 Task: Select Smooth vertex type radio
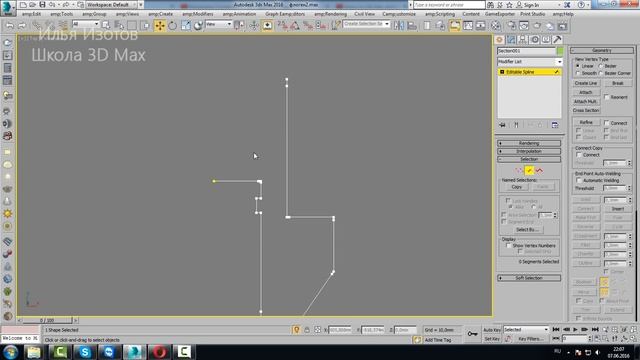578,73
